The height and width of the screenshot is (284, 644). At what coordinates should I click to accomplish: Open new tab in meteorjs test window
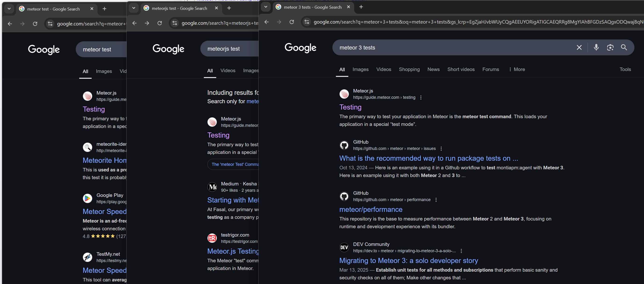click(x=229, y=8)
